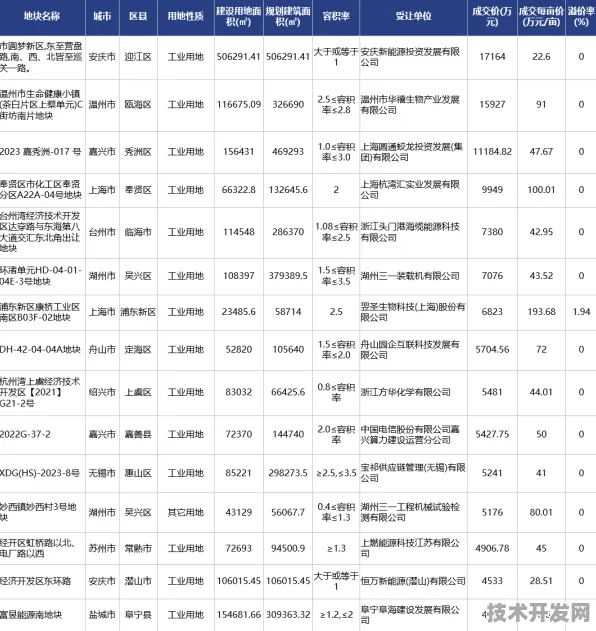Select the 瓯海区 district cell
Screen dimensions: 596x631
click(x=138, y=105)
